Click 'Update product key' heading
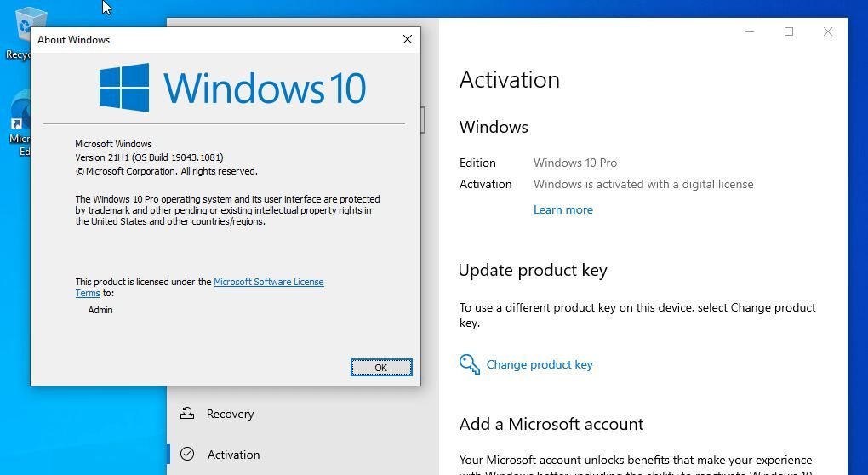This screenshot has width=868, height=475. [533, 270]
